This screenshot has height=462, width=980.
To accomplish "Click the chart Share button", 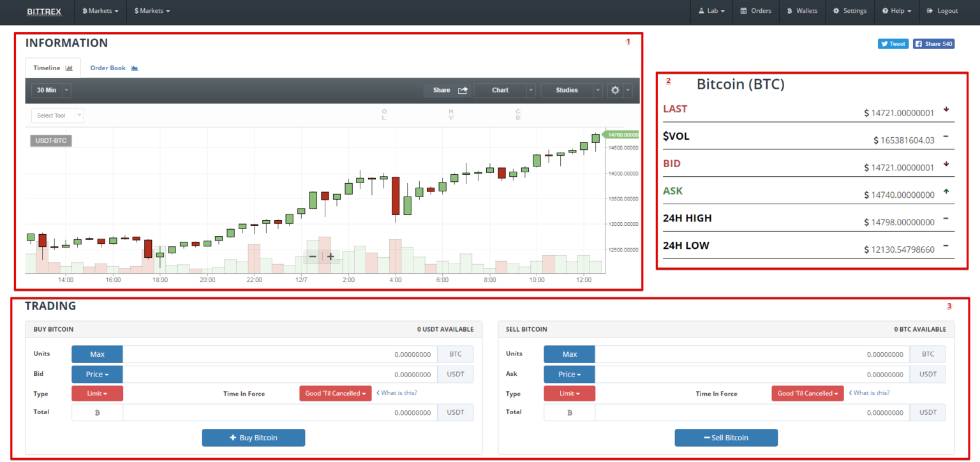I will [447, 91].
